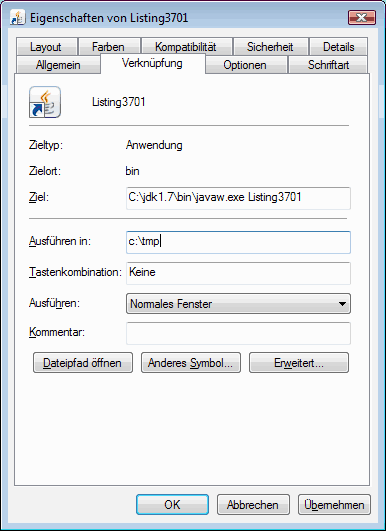Screen dimensions: 386x531
Task: Click in the Ziel target path field
Action: click(238, 198)
